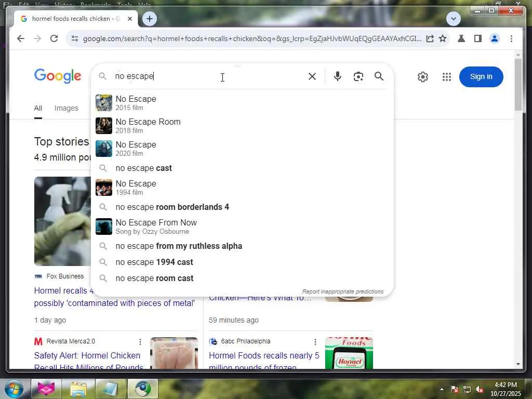
Task: Select suggestion No Escape 1994 film
Action: point(242,188)
